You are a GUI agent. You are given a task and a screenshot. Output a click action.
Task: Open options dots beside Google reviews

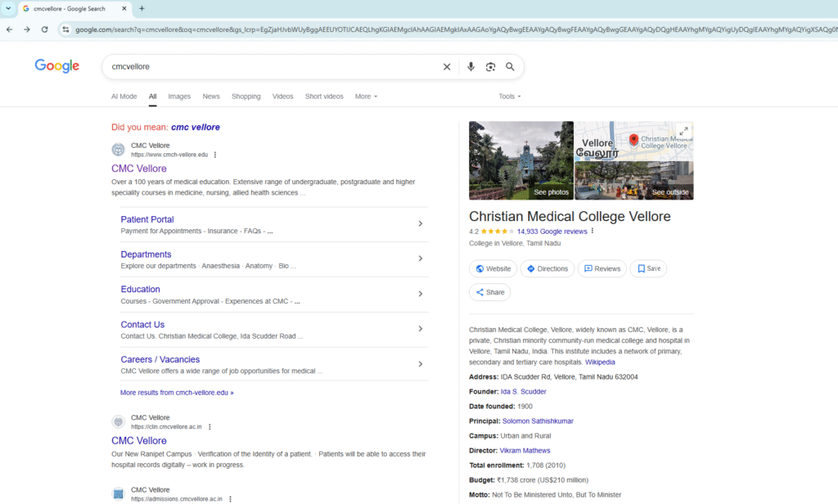click(592, 231)
